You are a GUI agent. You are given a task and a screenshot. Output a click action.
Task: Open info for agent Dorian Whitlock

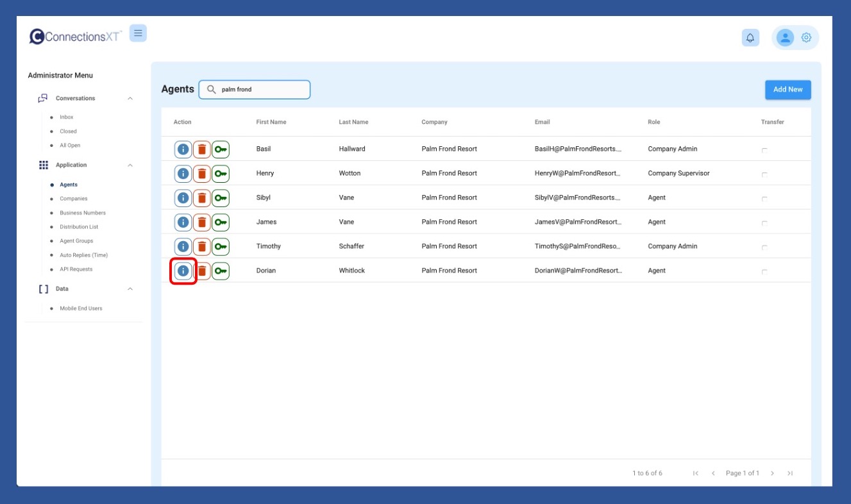click(183, 271)
